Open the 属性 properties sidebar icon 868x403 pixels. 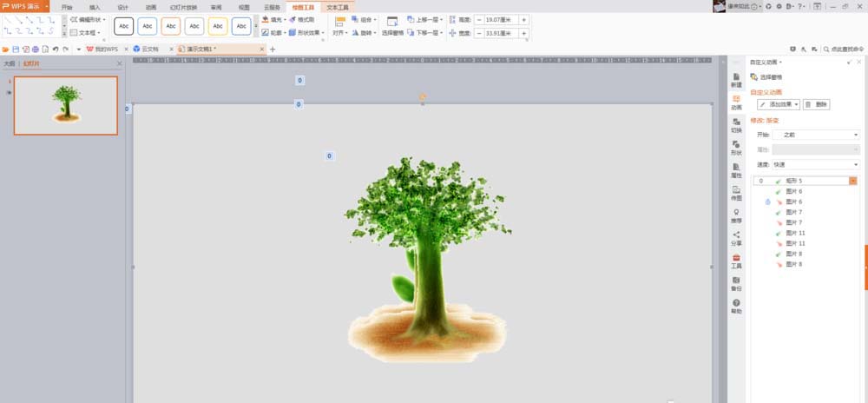click(736, 171)
